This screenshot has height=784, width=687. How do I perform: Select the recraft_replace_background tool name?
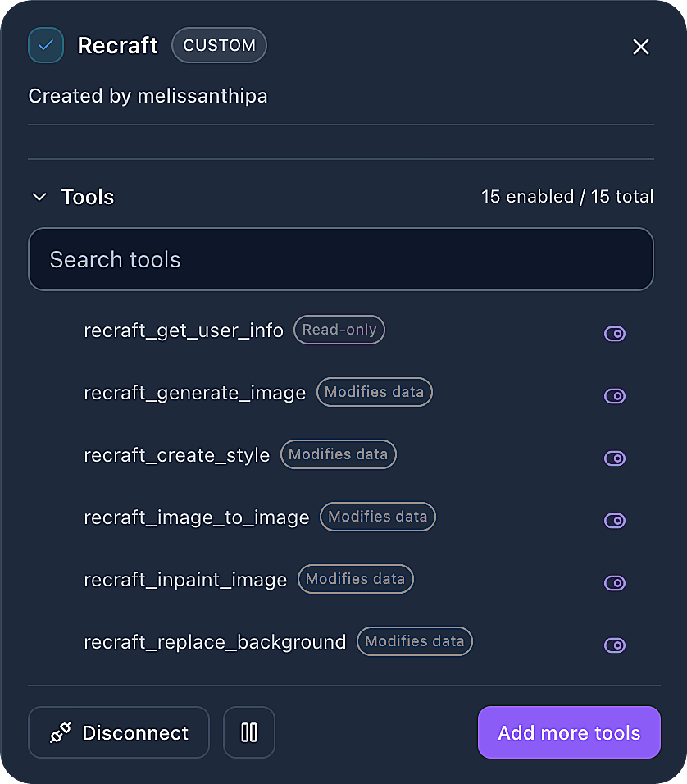(x=215, y=642)
